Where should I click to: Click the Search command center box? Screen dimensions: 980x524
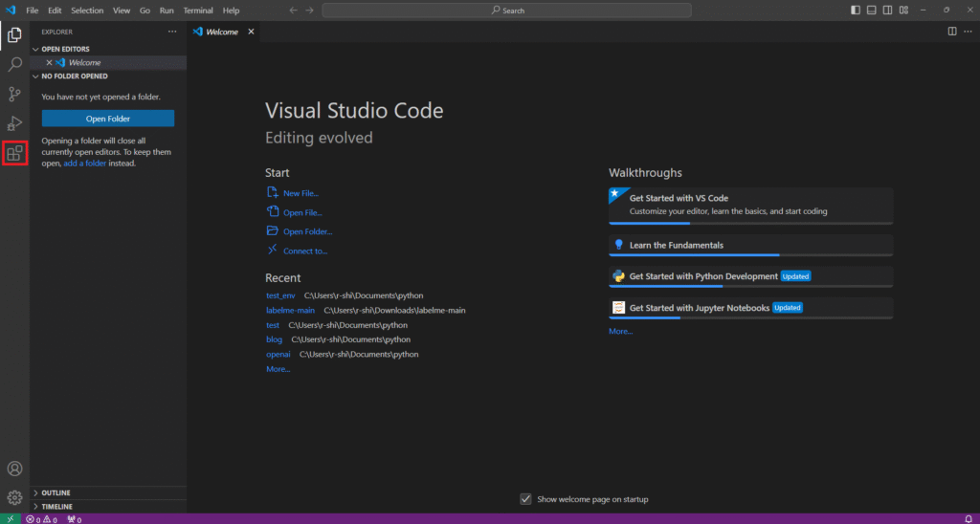(x=507, y=11)
